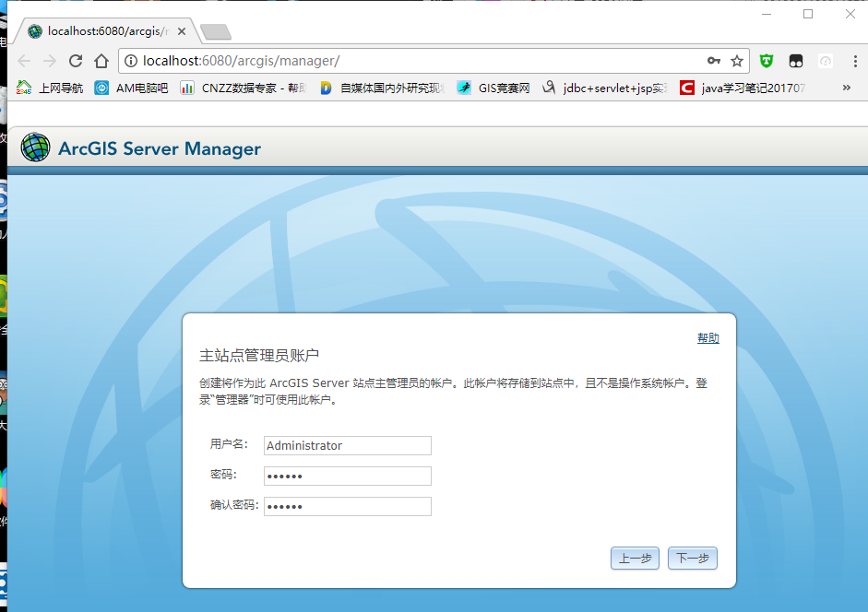The image size is (868, 612).
Task: Click the 密码 password field
Action: 348,476
